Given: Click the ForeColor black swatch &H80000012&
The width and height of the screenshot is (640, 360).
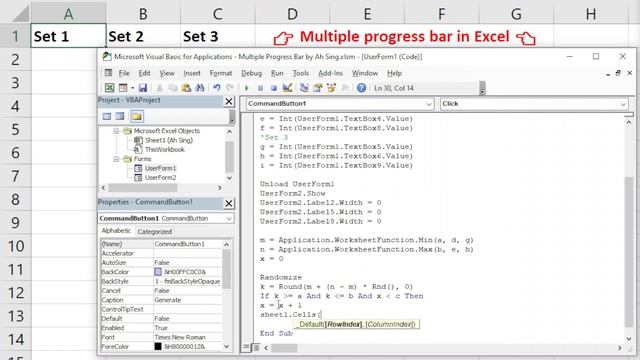Looking at the screenshot, I should click(158, 347).
